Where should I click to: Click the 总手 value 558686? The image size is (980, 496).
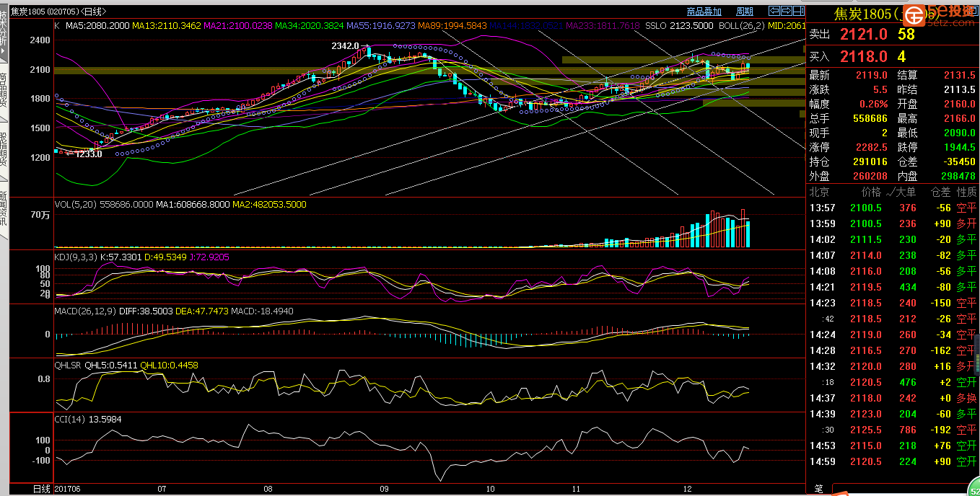870,118
